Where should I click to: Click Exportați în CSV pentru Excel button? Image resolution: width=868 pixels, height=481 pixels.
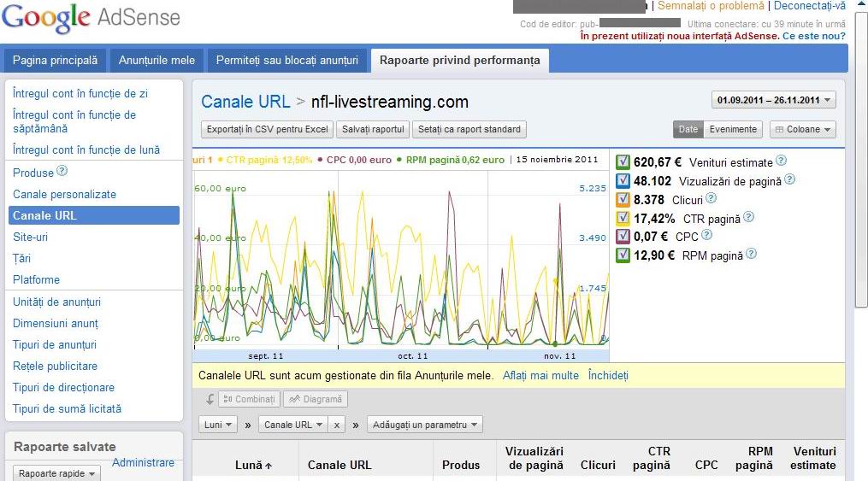pyautogui.click(x=267, y=129)
